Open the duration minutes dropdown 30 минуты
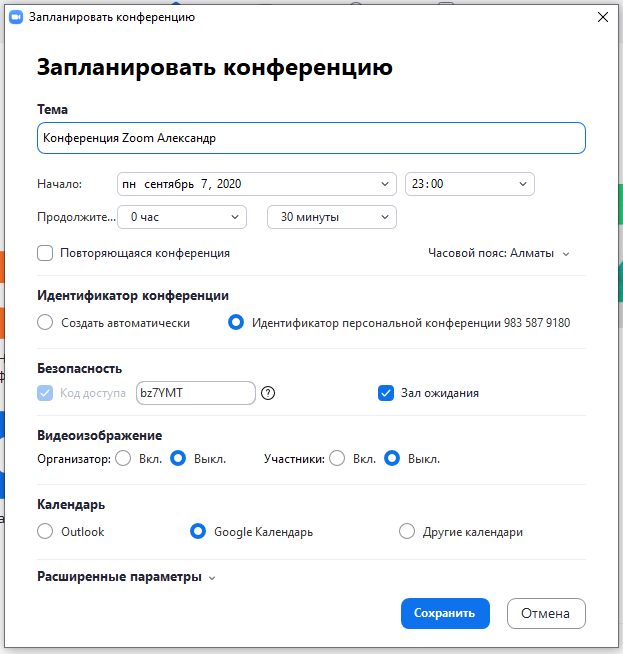The width and height of the screenshot is (623, 654). click(332, 217)
